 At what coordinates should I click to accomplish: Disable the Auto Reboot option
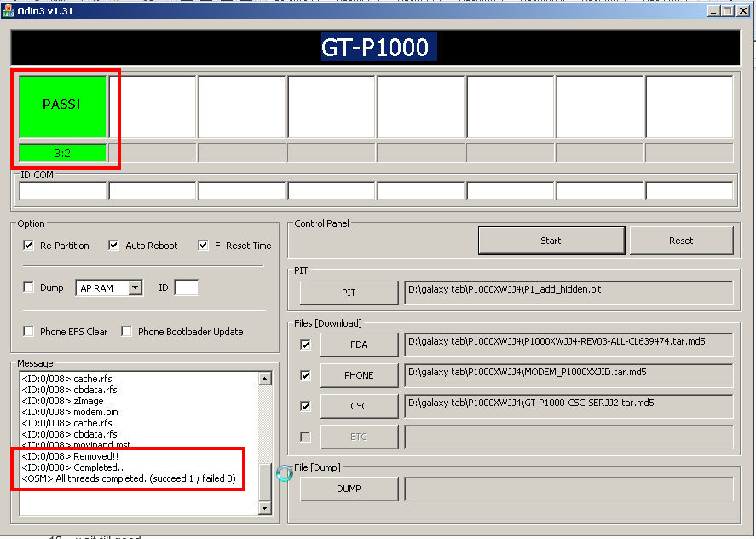(x=114, y=245)
